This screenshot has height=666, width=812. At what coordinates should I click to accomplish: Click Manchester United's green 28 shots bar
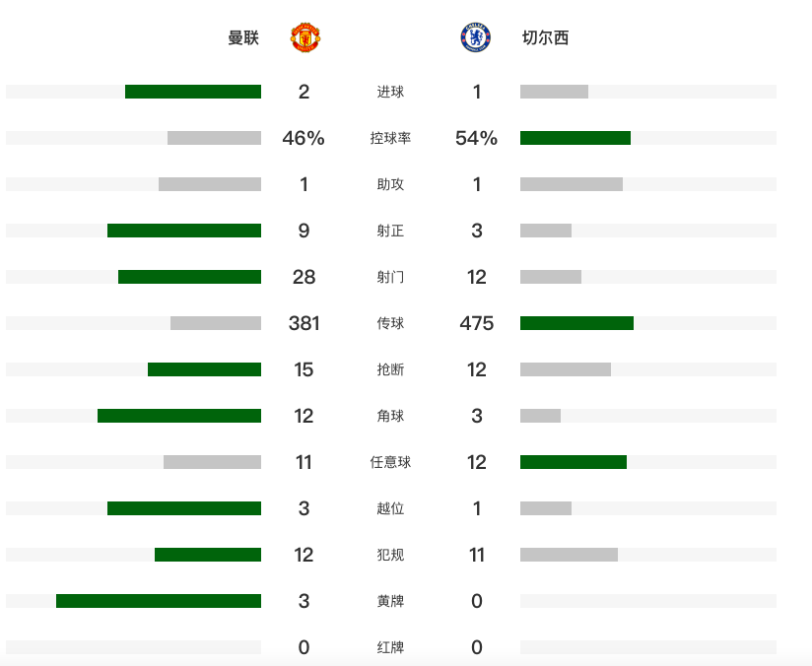(x=189, y=277)
